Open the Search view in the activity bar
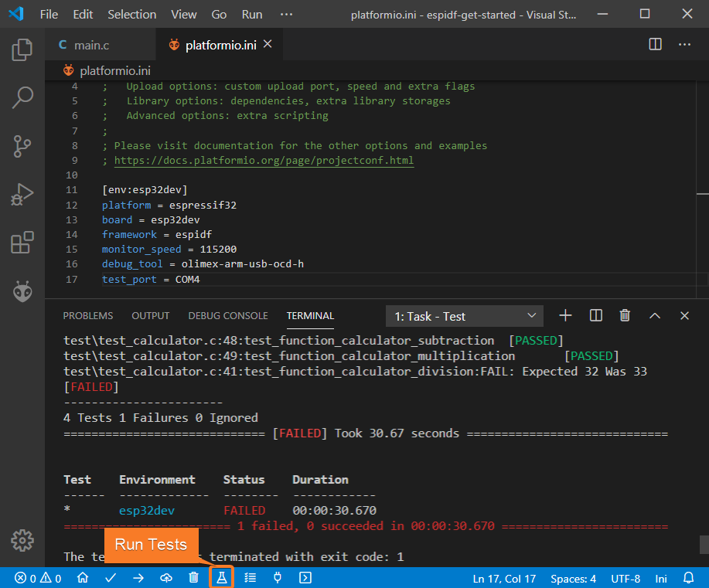This screenshot has width=709, height=588. (x=22, y=97)
